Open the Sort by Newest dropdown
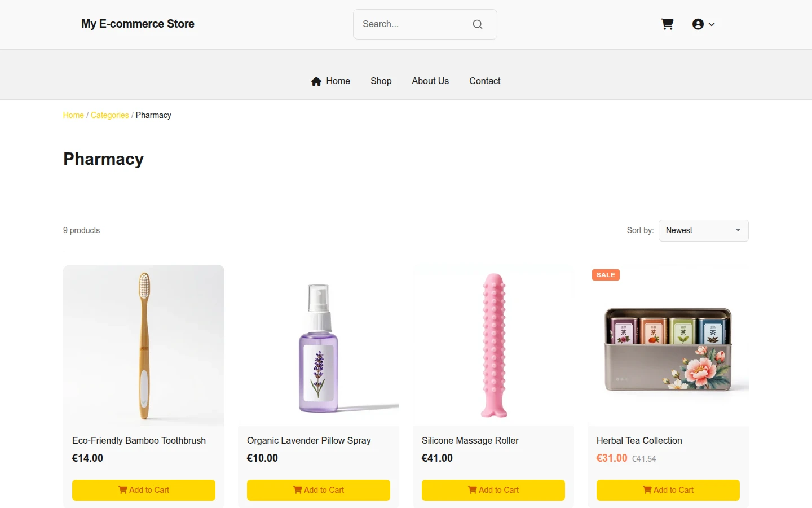 pyautogui.click(x=704, y=230)
